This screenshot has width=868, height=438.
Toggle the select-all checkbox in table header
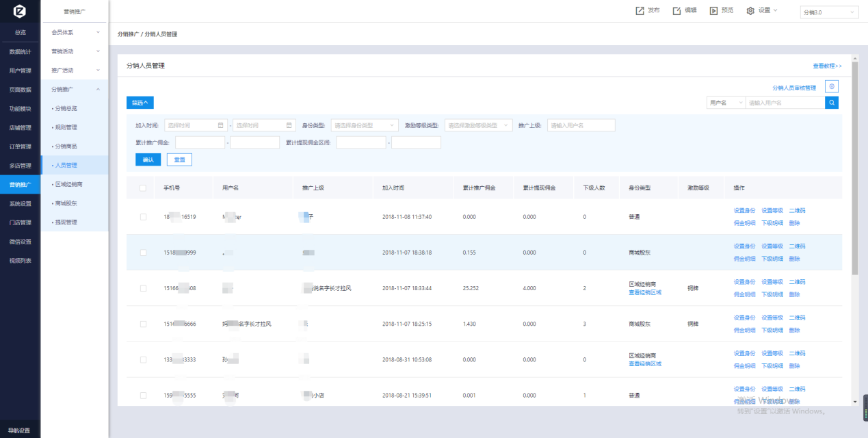(143, 188)
